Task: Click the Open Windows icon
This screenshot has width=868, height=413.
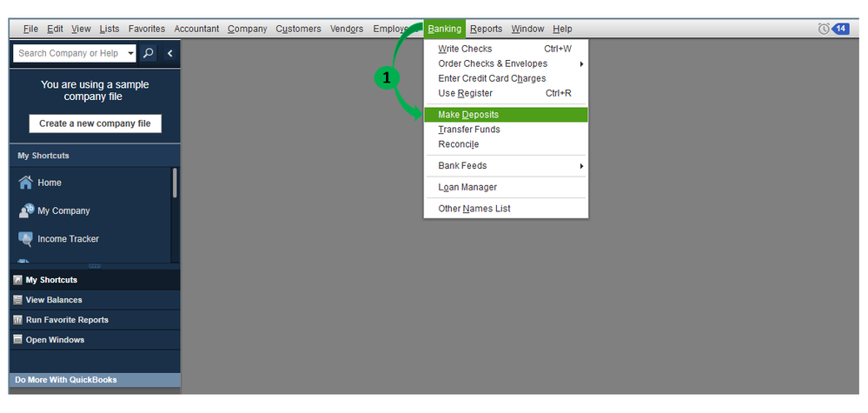Action: coord(17,340)
